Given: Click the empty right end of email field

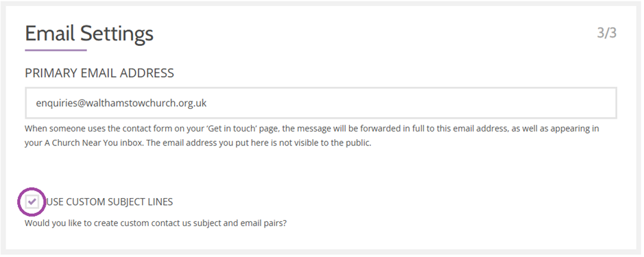Looking at the screenshot, I should pyautogui.click(x=411, y=103).
